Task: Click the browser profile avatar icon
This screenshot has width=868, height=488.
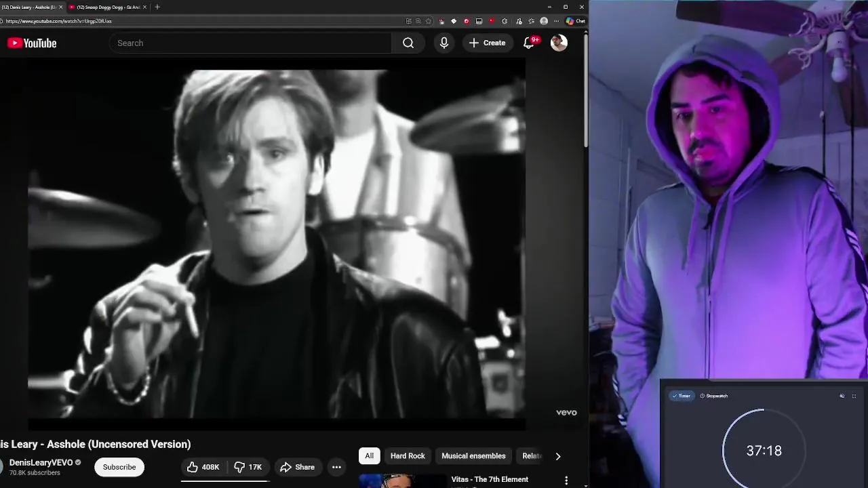Action: [544, 21]
